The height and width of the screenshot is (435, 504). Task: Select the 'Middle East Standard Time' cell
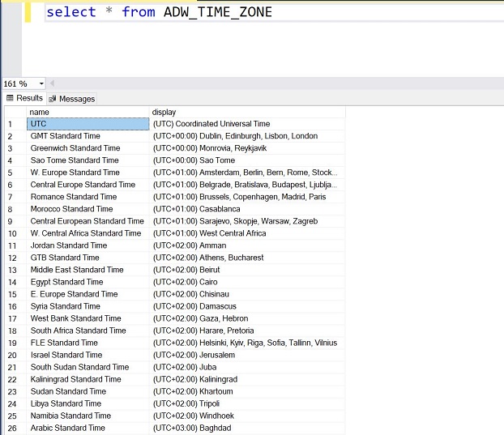(88, 270)
